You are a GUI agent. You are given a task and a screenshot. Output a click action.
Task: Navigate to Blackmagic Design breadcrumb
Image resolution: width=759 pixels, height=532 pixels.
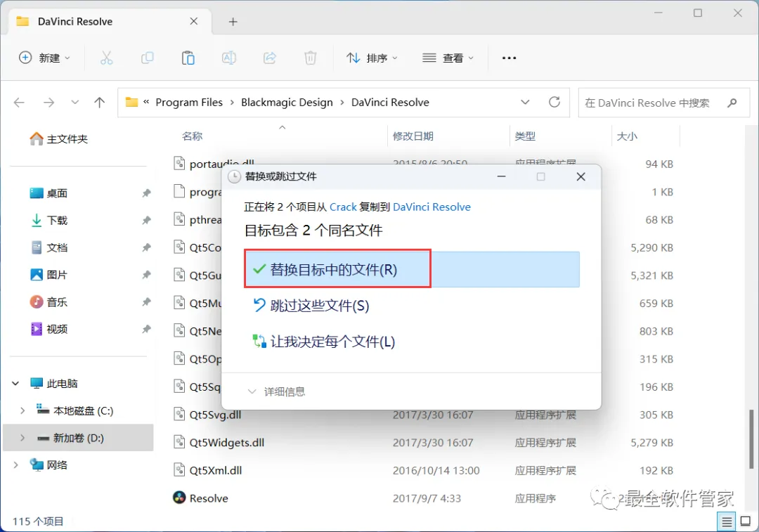point(287,102)
